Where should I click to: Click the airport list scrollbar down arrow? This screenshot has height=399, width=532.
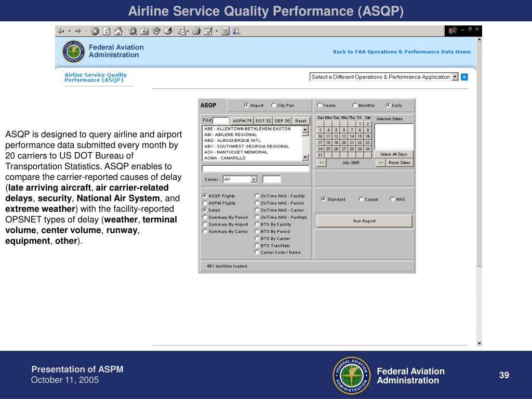(x=305, y=157)
